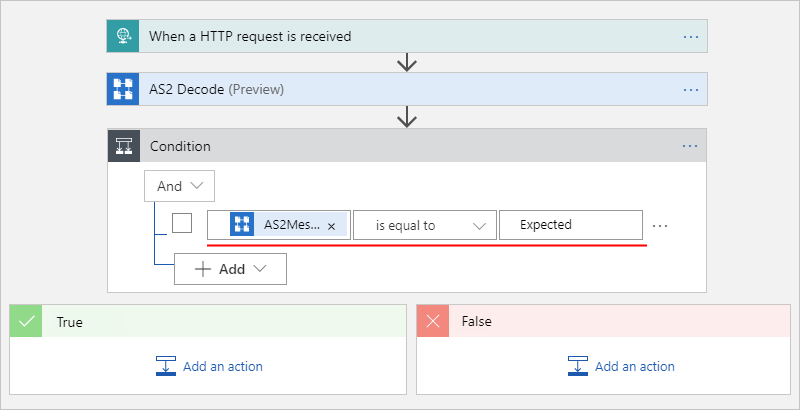800x410 pixels.
Task: Open the Add condition dropdown
Action: 231,269
